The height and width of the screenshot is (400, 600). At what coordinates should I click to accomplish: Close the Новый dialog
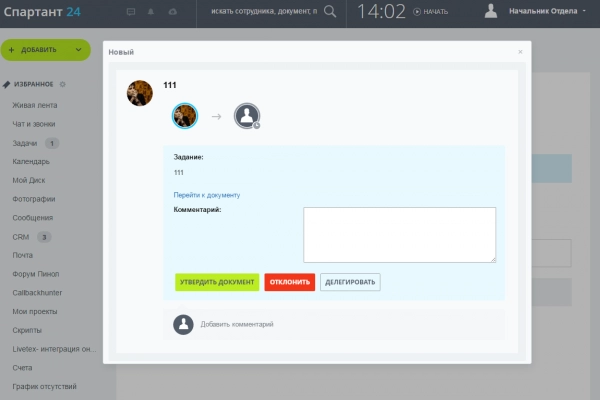520,51
